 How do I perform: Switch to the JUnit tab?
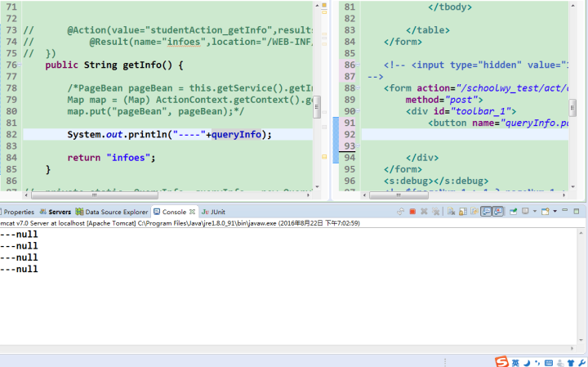(x=214, y=212)
